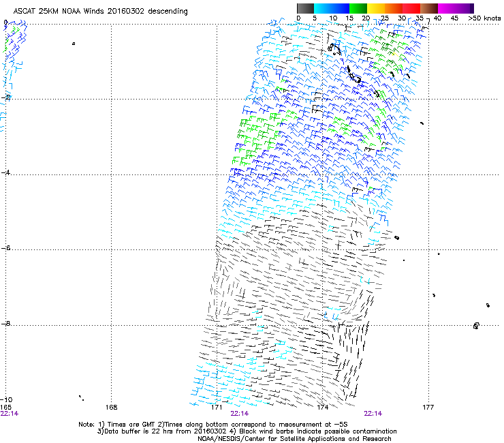This screenshot has width=504, height=443.
Task: Click the "165" longitude axis label
Action: (5, 408)
